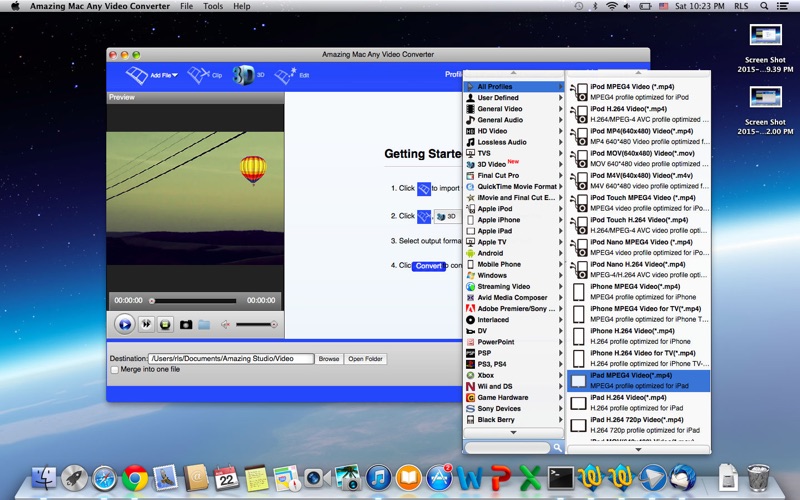
Task: Choose Apple iPad in profile list
Action: coord(514,231)
